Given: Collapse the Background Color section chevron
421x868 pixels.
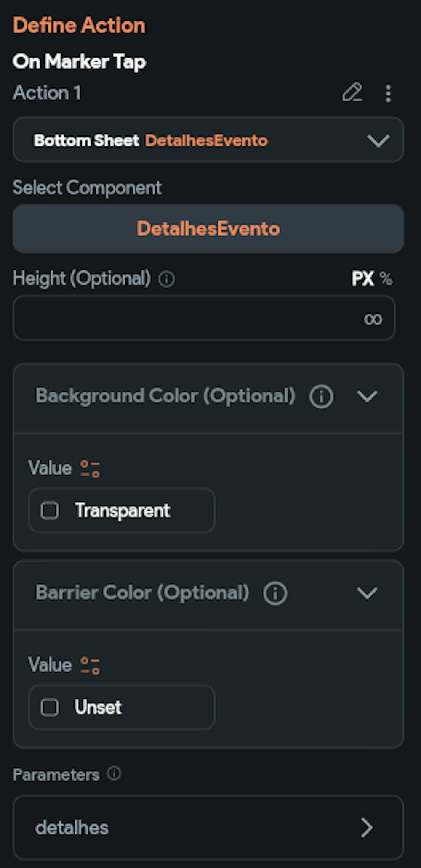Looking at the screenshot, I should pos(367,396).
